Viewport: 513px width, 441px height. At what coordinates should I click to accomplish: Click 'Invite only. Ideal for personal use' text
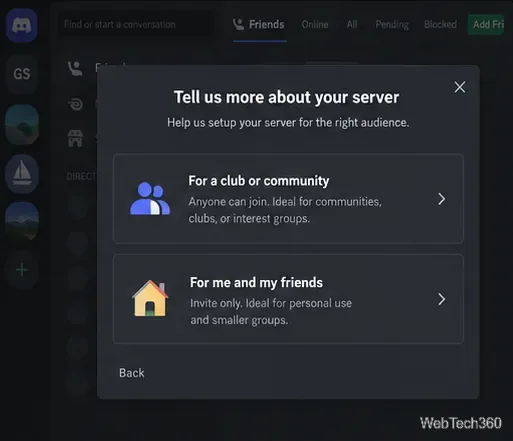(271, 311)
